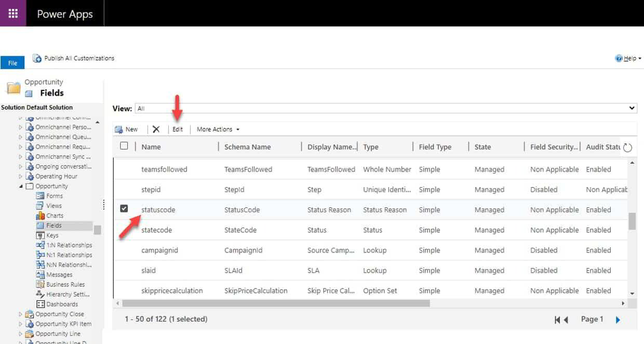Open the File menu
This screenshot has width=644, height=344.
pos(12,62)
